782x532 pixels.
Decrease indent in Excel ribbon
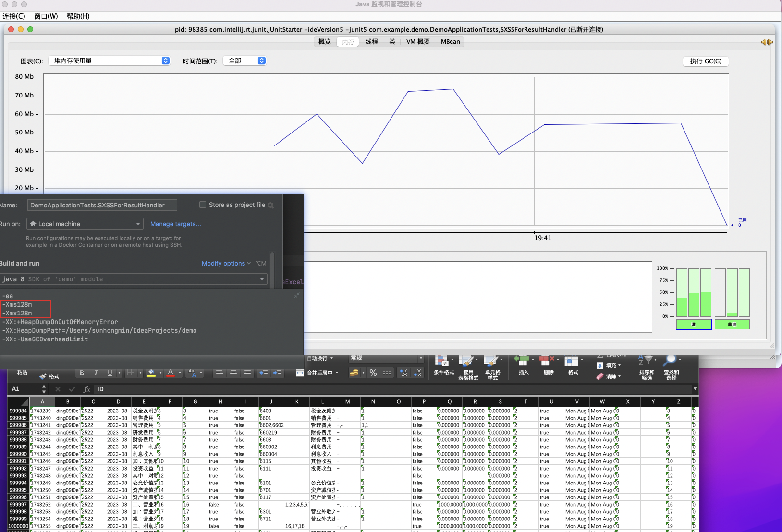(x=264, y=373)
